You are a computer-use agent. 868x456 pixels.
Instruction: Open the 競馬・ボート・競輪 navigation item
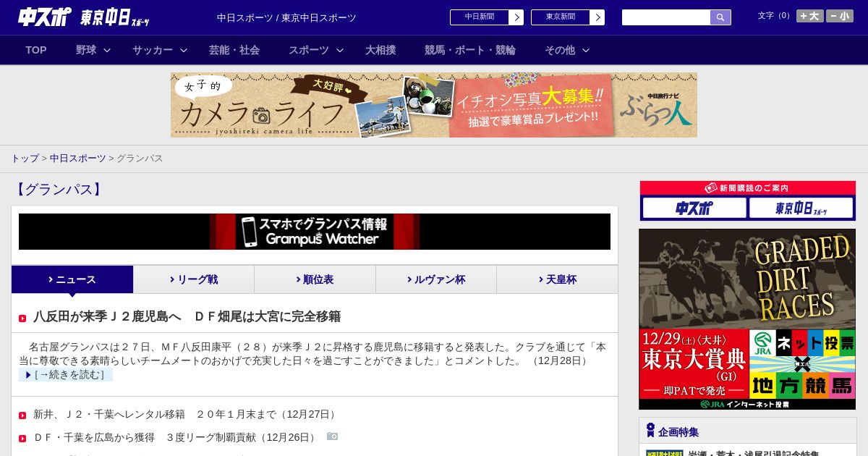(x=470, y=50)
